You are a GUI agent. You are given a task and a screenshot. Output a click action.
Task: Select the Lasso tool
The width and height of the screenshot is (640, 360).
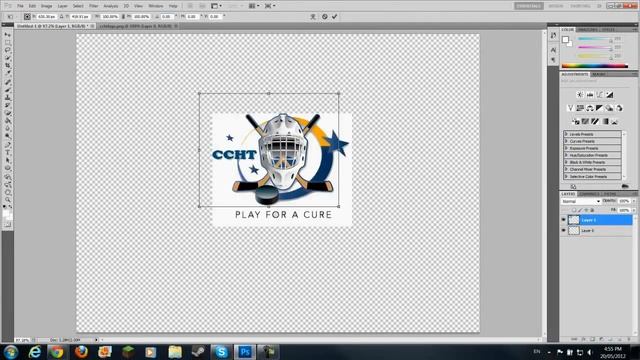point(8,50)
